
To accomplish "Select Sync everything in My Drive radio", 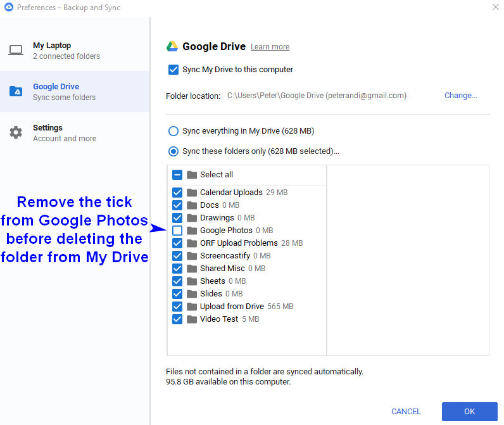I will coord(173,131).
